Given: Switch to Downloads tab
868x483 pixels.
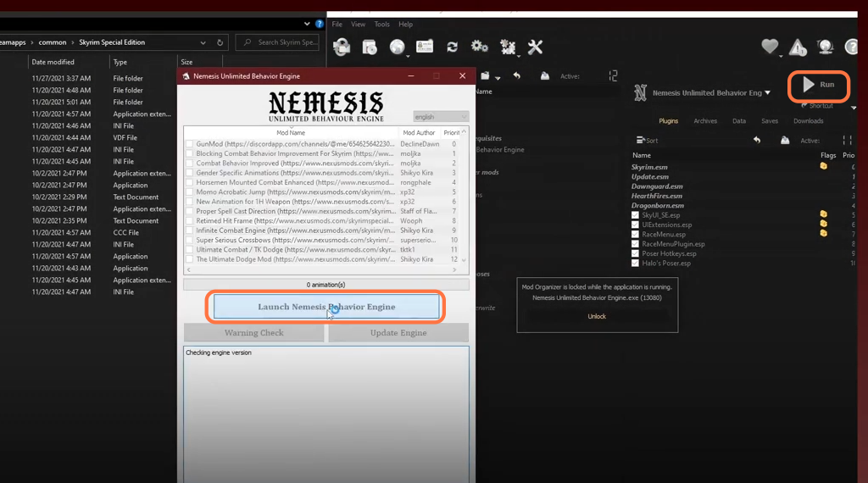Looking at the screenshot, I should coord(808,121).
